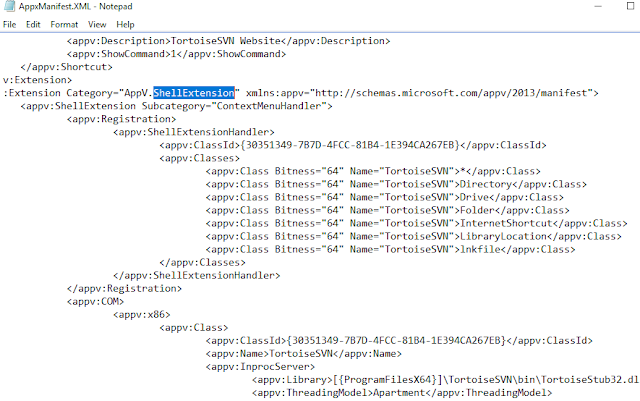Image resolution: width=640 pixels, height=401 pixels.
Task: Click the opening appv:Registration tag
Action: pos(122,119)
